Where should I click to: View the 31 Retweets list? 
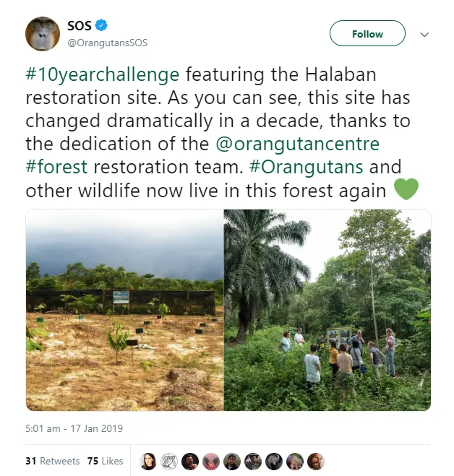click(x=51, y=461)
